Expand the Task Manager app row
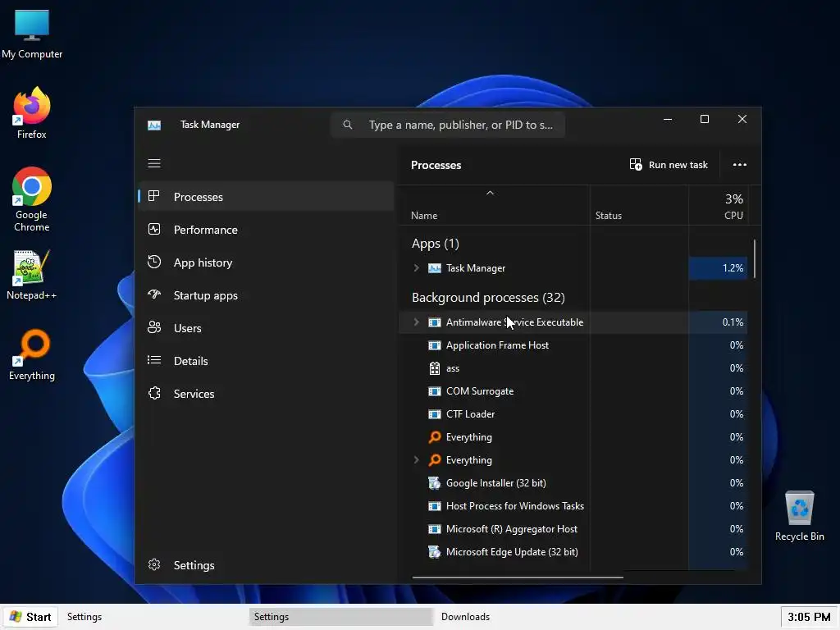 (416, 268)
